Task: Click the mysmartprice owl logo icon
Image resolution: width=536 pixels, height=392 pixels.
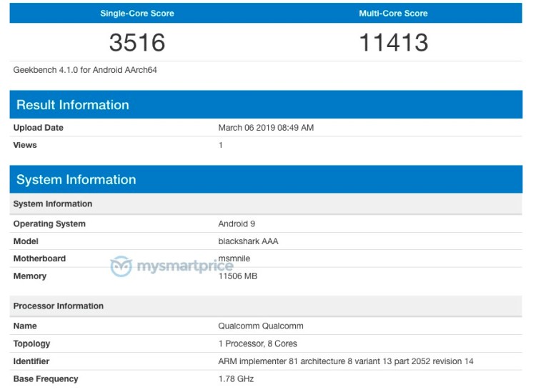Action: pos(121,266)
